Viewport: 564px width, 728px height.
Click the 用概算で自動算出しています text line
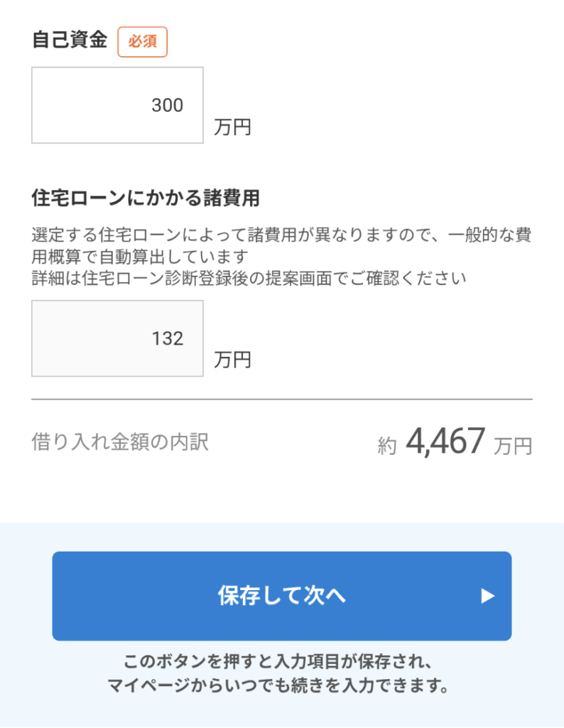[x=141, y=256]
